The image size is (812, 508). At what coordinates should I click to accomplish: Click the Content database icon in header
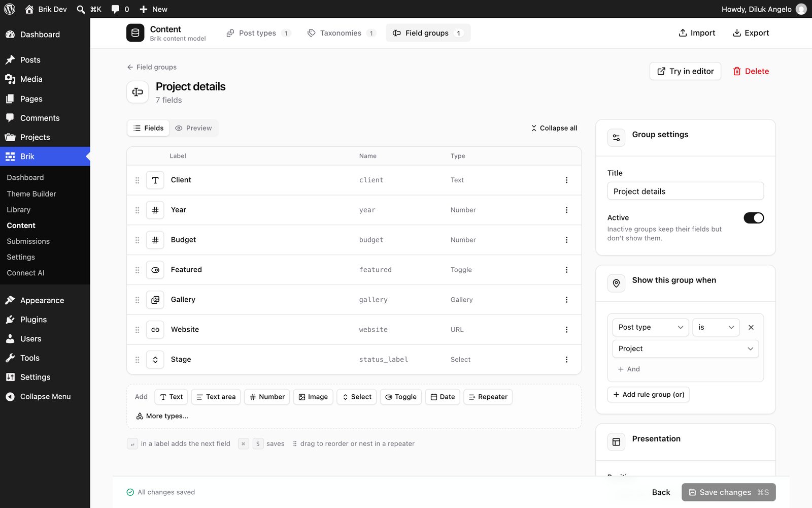pyautogui.click(x=135, y=33)
